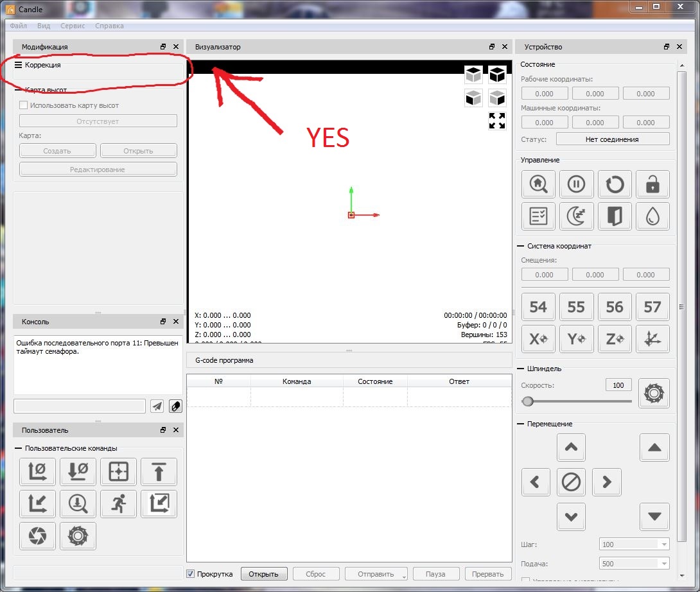Click the Reset circular arrow icon
The width and height of the screenshot is (700, 592).
615,185
